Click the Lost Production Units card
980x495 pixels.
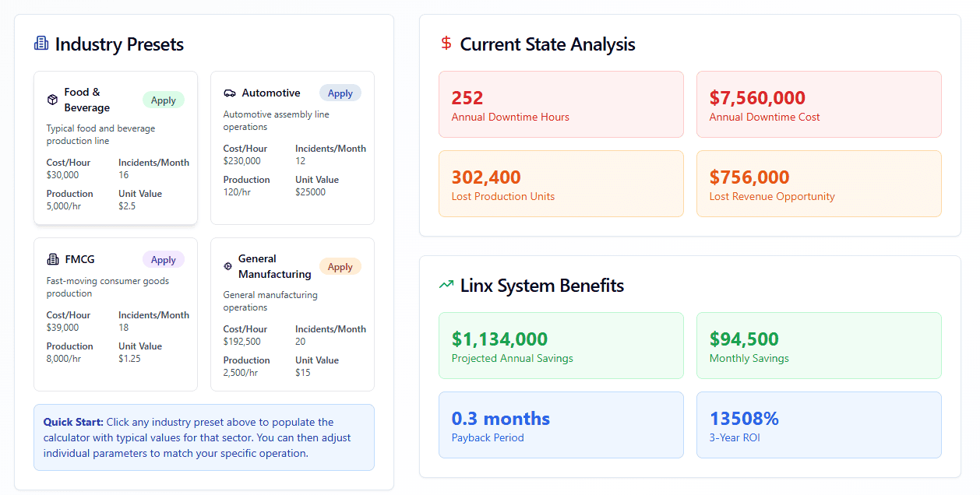click(x=561, y=184)
